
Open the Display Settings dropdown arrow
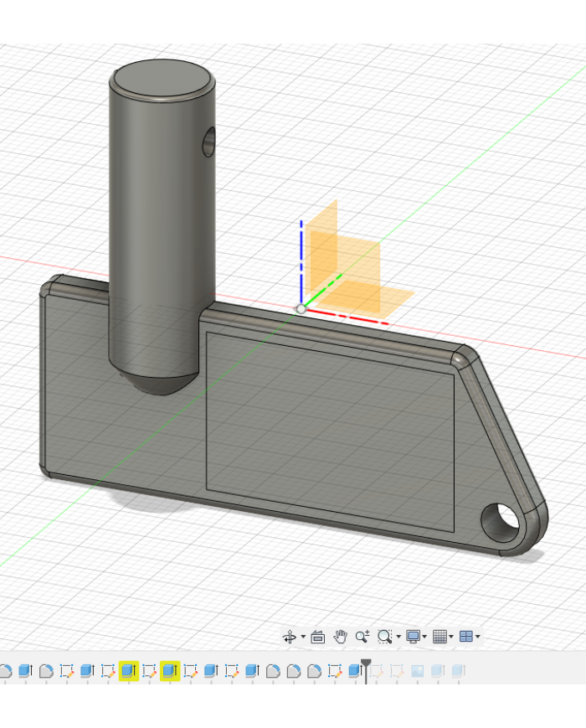click(424, 638)
